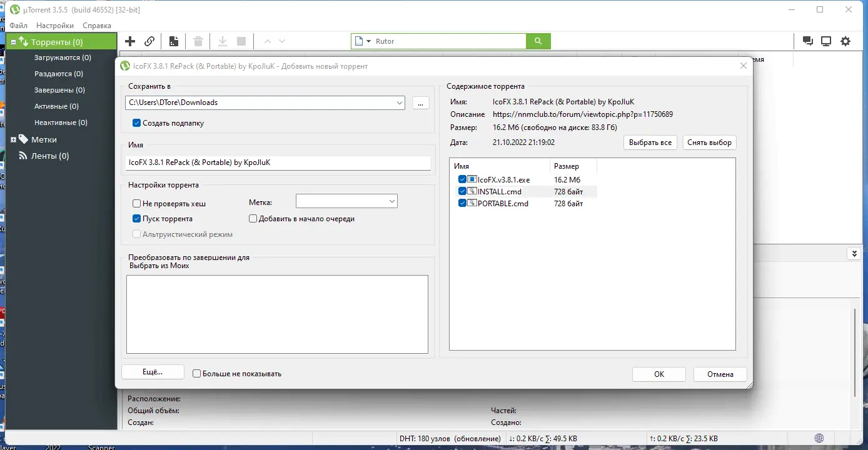Close the add torrent dialog
Screen dimensions: 868x450
click(743, 66)
